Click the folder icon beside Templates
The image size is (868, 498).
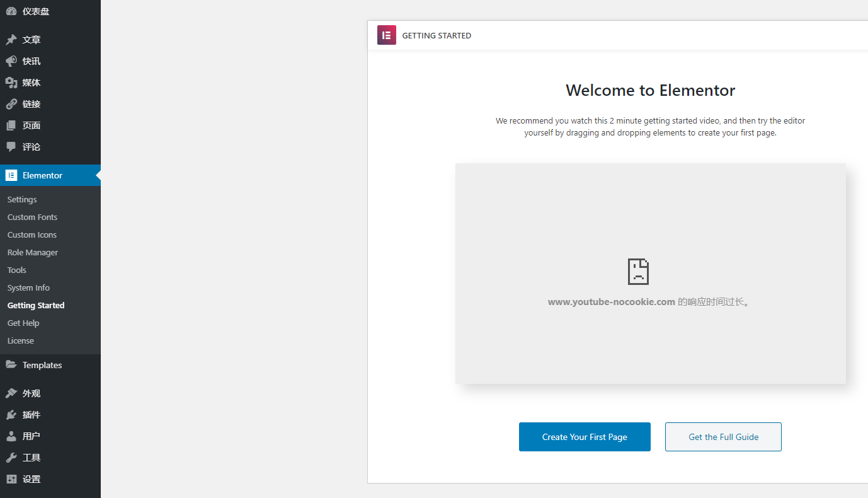pyautogui.click(x=11, y=365)
